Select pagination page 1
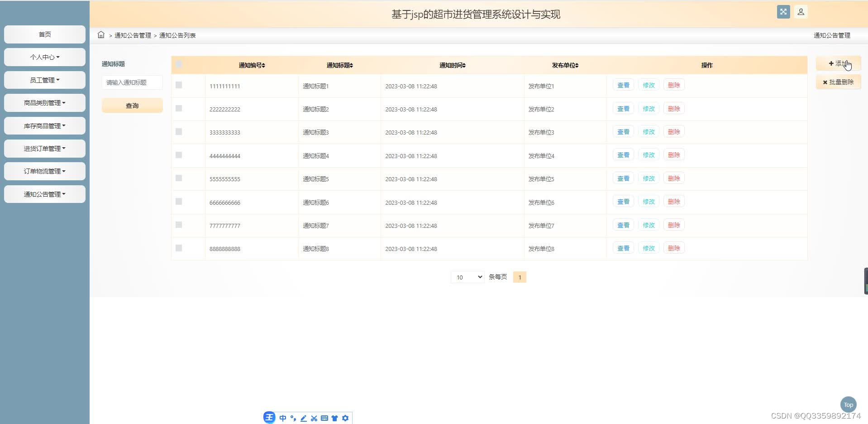This screenshot has height=424, width=868. 520,277
